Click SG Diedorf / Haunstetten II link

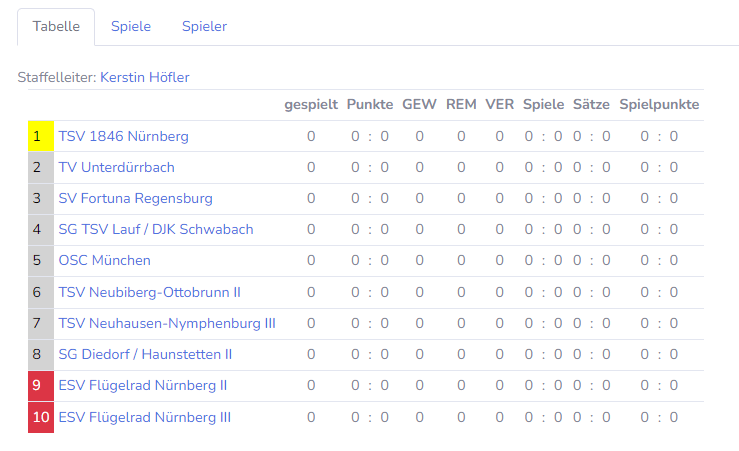(145, 354)
